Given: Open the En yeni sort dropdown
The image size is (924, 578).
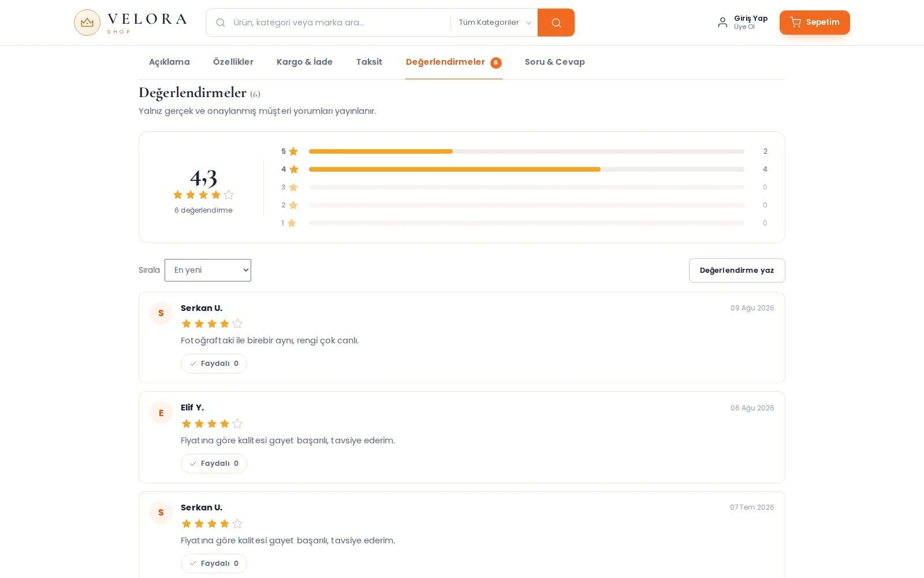Looking at the screenshot, I should (x=208, y=270).
